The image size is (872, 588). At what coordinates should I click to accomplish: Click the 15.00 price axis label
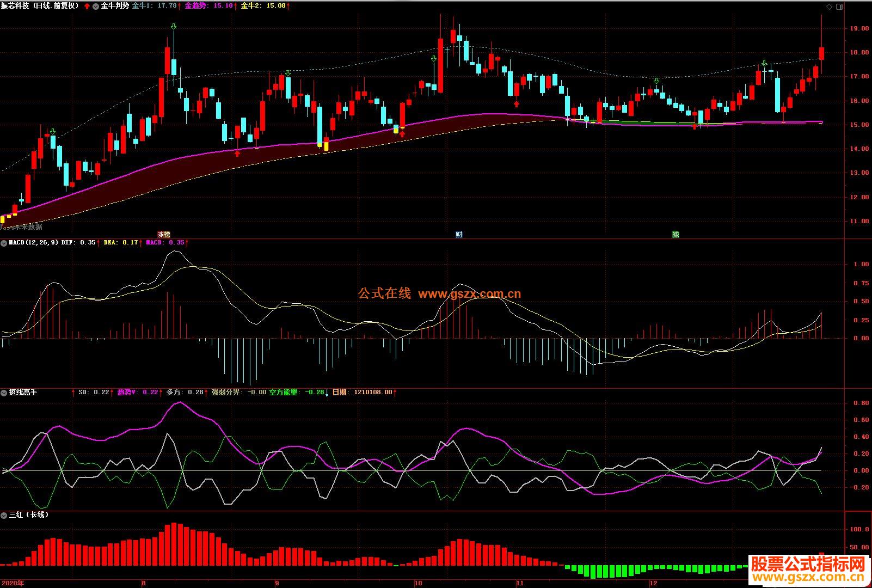click(x=859, y=125)
